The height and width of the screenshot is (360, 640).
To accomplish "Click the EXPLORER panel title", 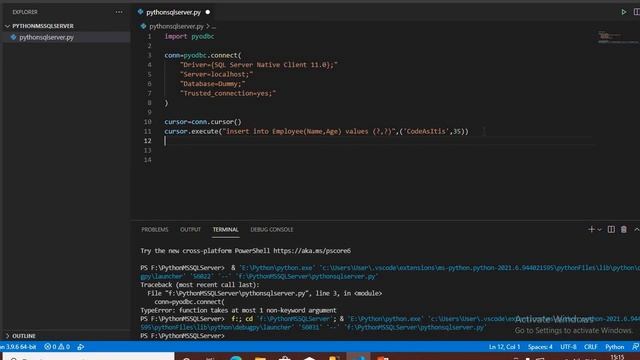I will [25, 12].
